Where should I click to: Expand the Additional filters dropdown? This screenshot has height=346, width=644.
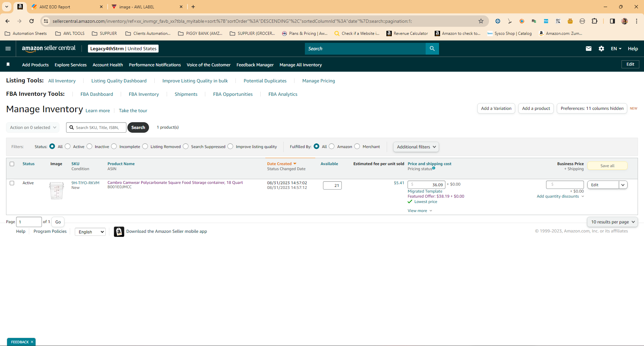[x=416, y=147]
